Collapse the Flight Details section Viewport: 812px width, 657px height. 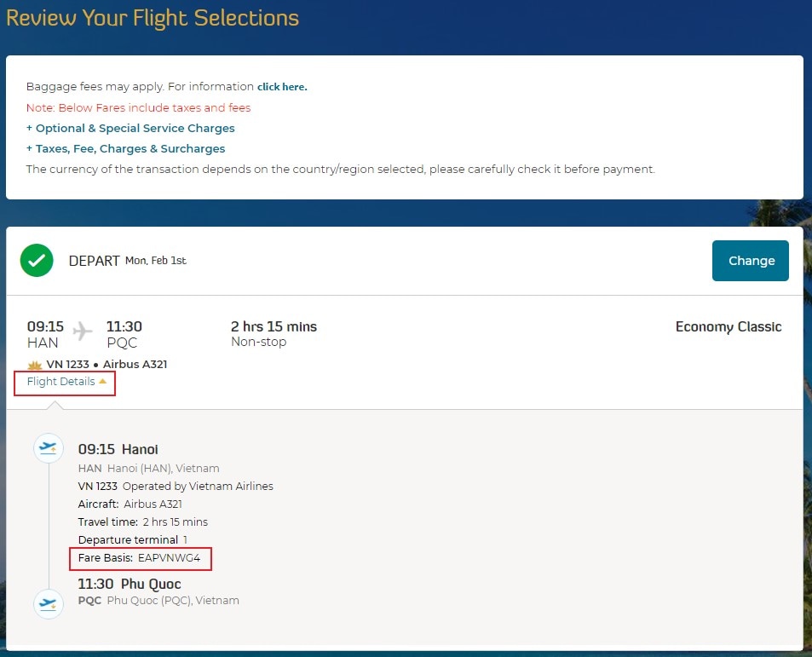pyautogui.click(x=66, y=382)
